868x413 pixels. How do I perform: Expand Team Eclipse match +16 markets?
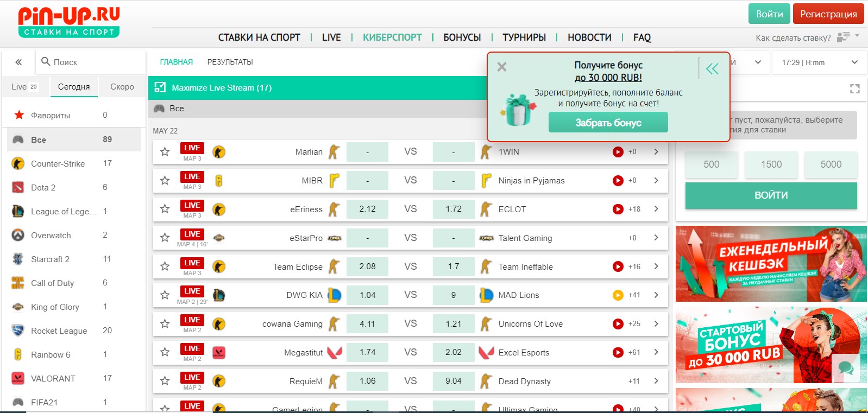656,266
